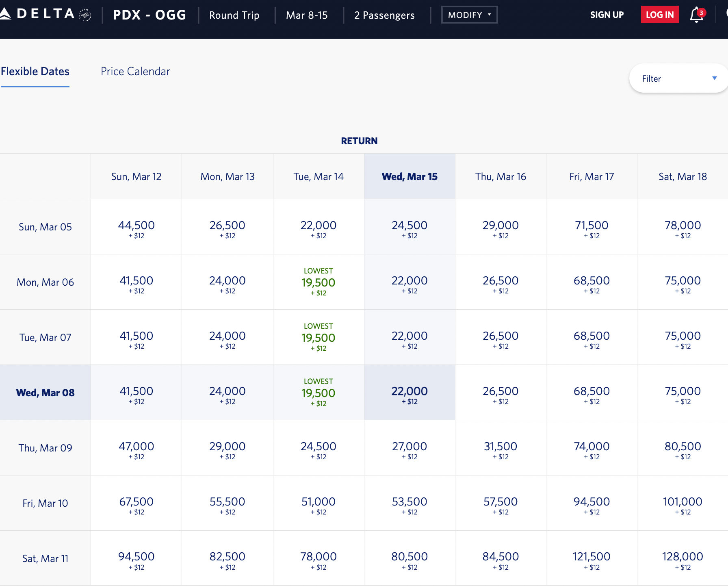Select lowest fare Tue Mar 07 to Tue Mar 14
Screen dimensions: 728x586
click(x=318, y=338)
